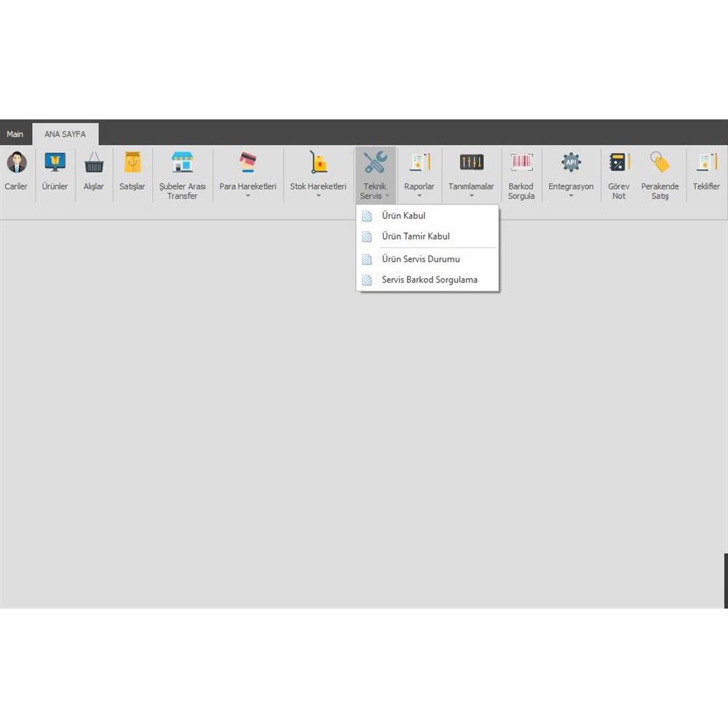Open the Entegrasyon dropdown menu

click(571, 175)
